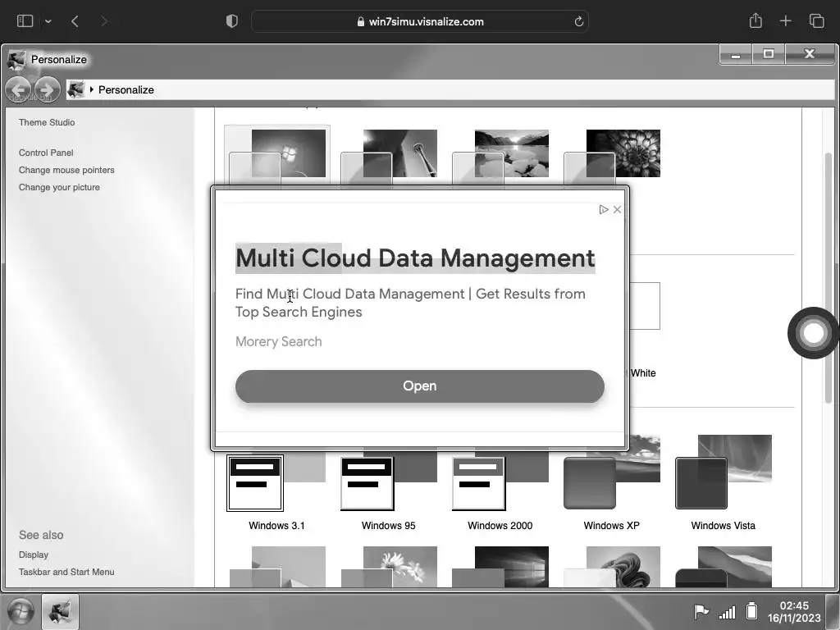Go back in browser history
The image size is (840, 630).
pos(75,21)
